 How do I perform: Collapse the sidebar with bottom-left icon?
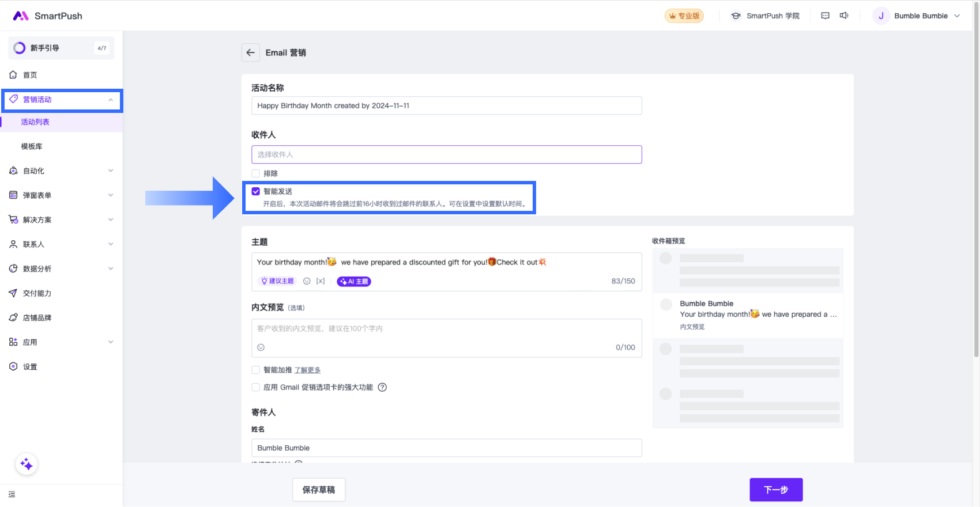pyautogui.click(x=12, y=494)
